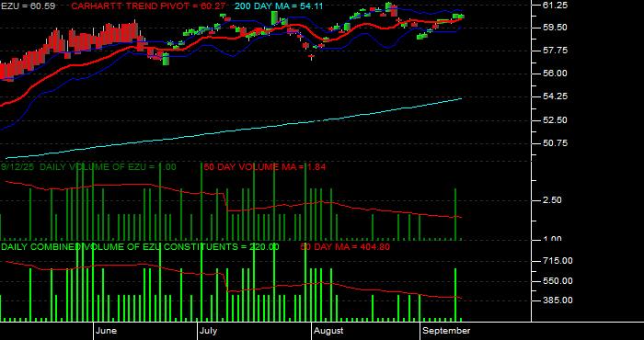Click the 715.00 constituents volume axis value
The width and height of the screenshot is (644, 340).
tap(558, 261)
